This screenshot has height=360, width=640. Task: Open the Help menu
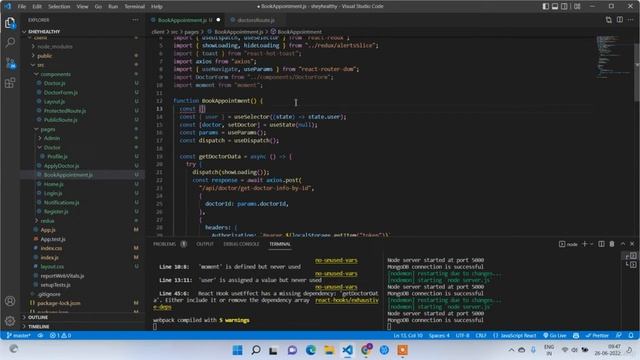157,7
